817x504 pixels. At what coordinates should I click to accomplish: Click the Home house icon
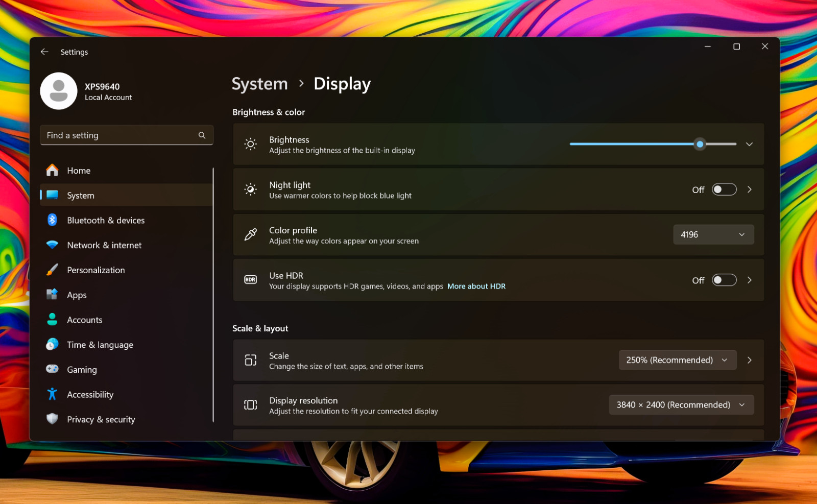coord(52,170)
